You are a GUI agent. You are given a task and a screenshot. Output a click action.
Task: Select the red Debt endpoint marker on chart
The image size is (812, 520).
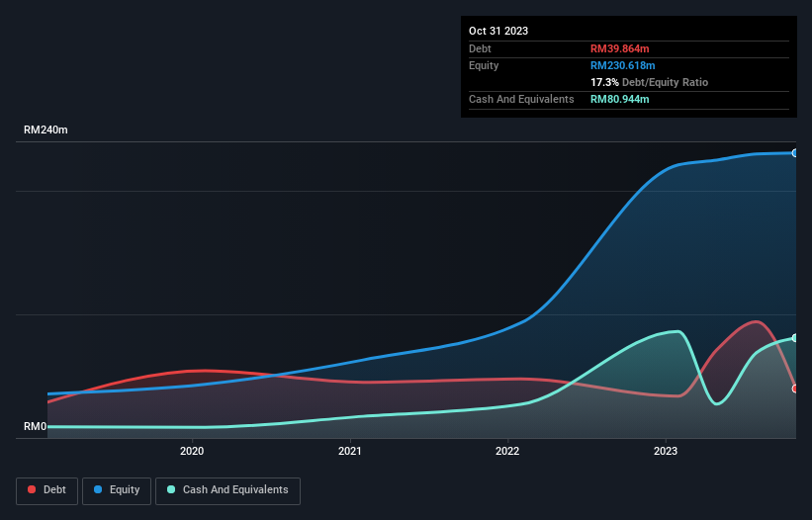(794, 389)
